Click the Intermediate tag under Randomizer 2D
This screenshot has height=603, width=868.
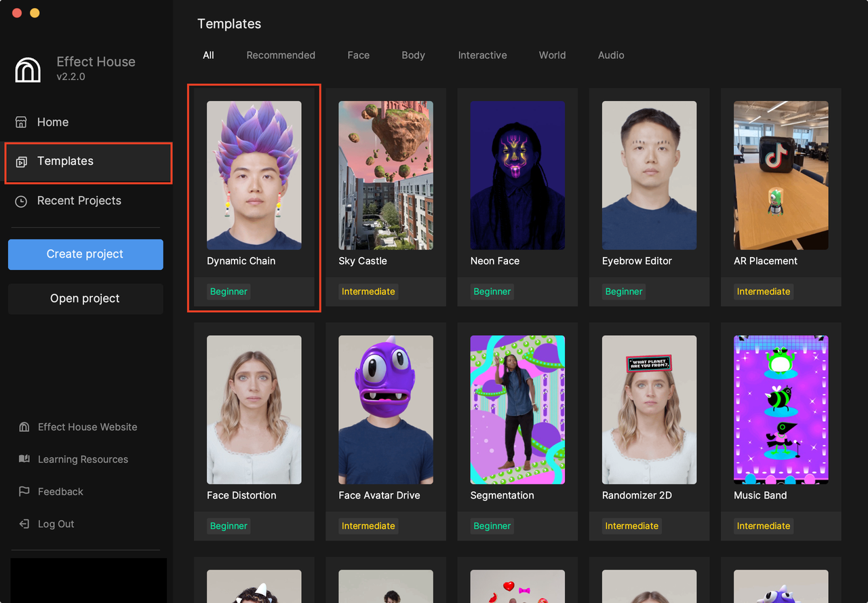pyautogui.click(x=632, y=526)
